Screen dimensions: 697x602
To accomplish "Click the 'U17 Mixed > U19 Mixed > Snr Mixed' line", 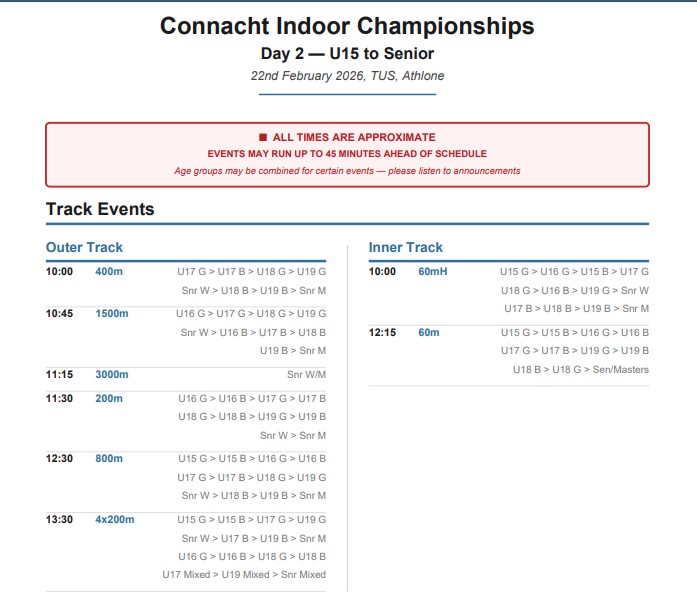I will 244,575.
